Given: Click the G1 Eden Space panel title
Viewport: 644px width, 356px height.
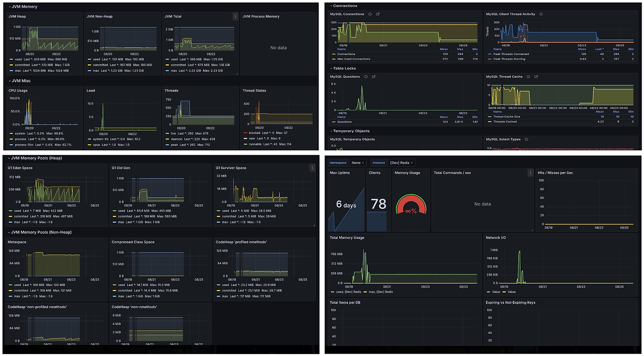Looking at the screenshot, I should pos(20,168).
